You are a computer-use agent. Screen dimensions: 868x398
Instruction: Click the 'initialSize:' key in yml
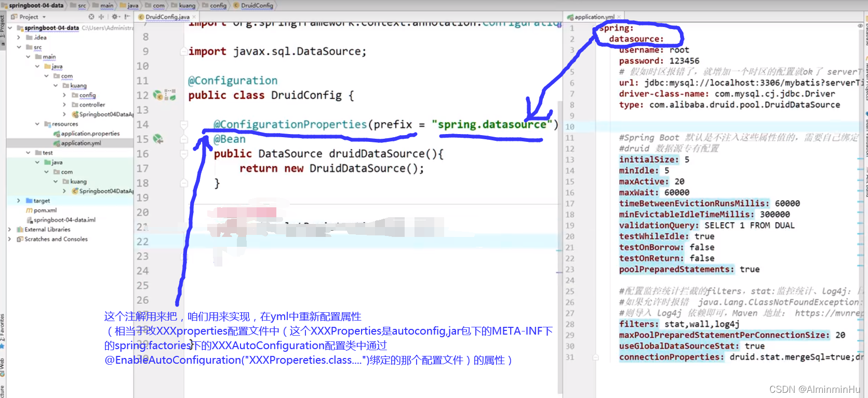coord(649,160)
